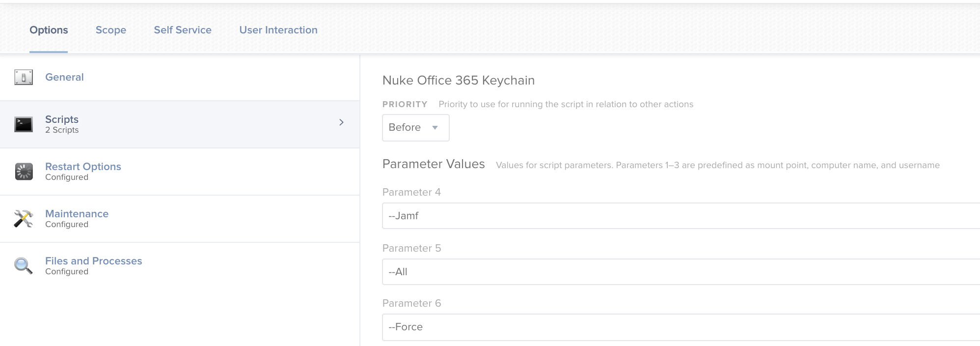This screenshot has height=346, width=980.
Task: Click the 2 Scripts count text
Action: [62, 130]
